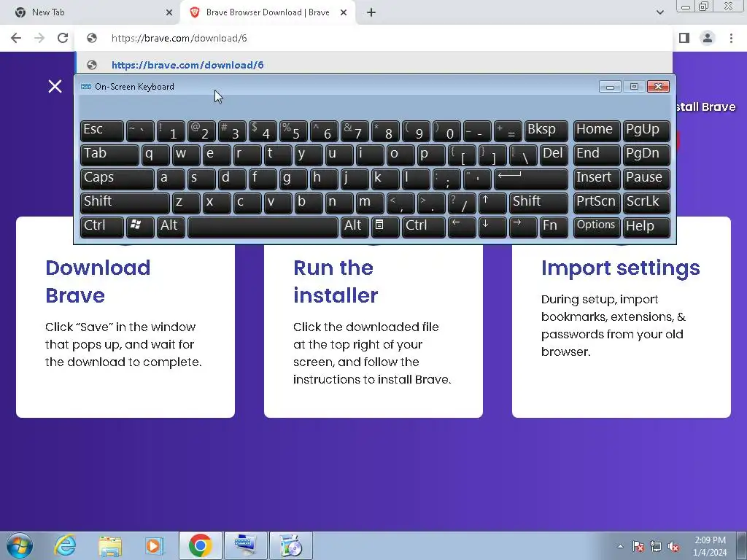The height and width of the screenshot is (560, 747).
Task: Click the Esc key on On-Screen Keyboard
Action: click(x=101, y=131)
